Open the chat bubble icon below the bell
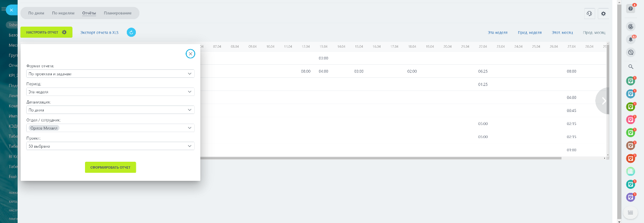 pyautogui.click(x=631, y=52)
